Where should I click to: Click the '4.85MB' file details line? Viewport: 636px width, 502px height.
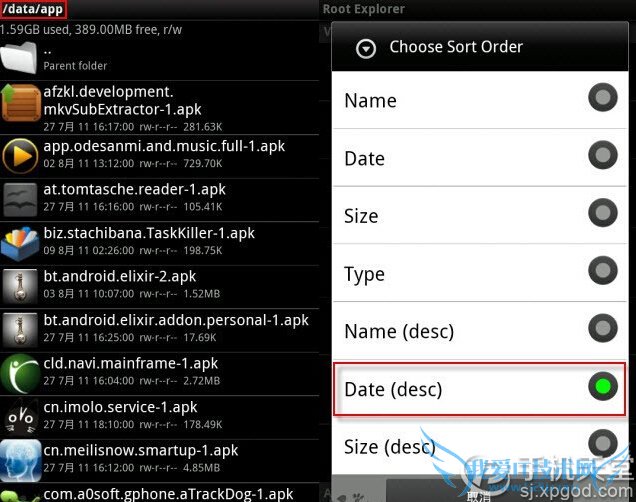(132, 468)
